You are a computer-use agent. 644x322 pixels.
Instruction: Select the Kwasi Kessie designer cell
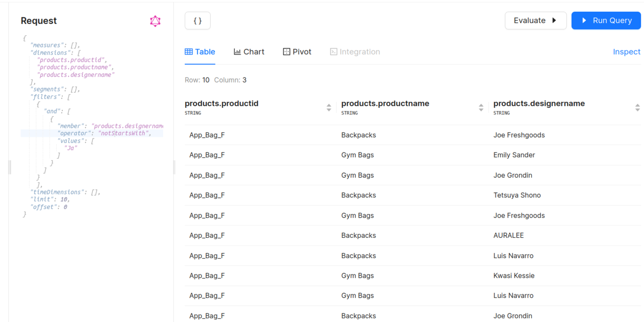[x=514, y=276]
